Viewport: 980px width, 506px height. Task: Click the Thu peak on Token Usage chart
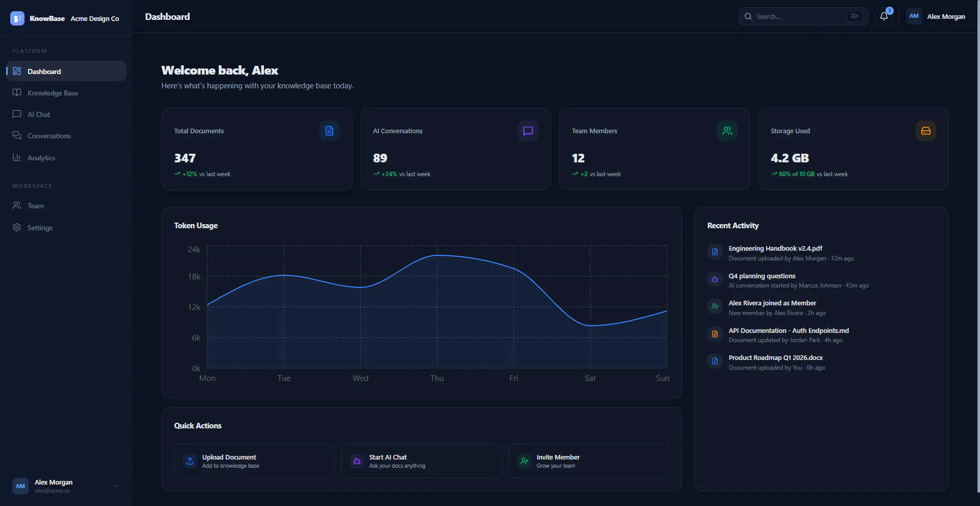[437, 255]
